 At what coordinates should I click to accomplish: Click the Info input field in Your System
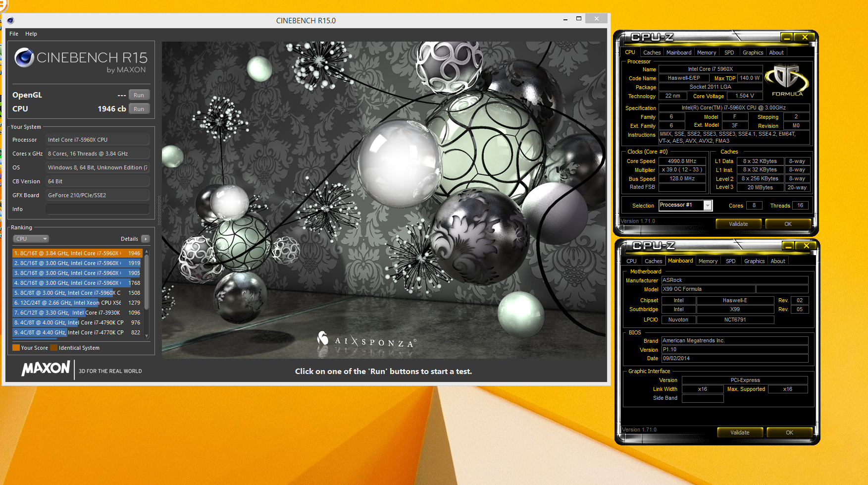[98, 209]
